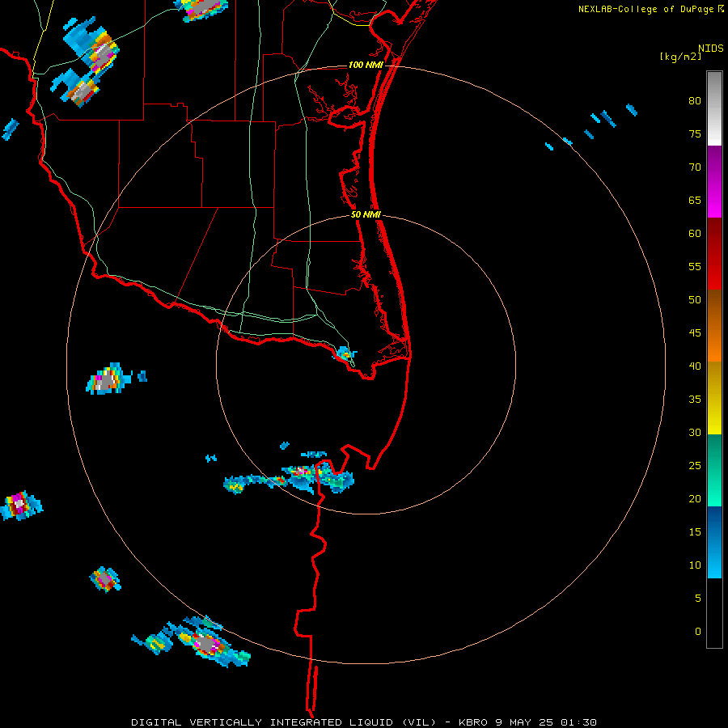Viewport: 728px width, 728px height.
Task: Select the gray top segment of color bar
Action: (x=714, y=108)
